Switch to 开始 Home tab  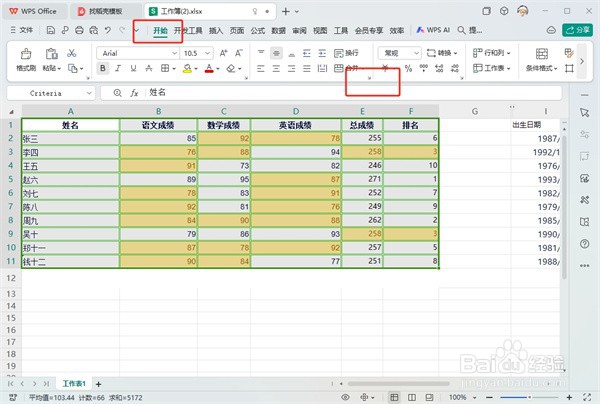(x=160, y=31)
